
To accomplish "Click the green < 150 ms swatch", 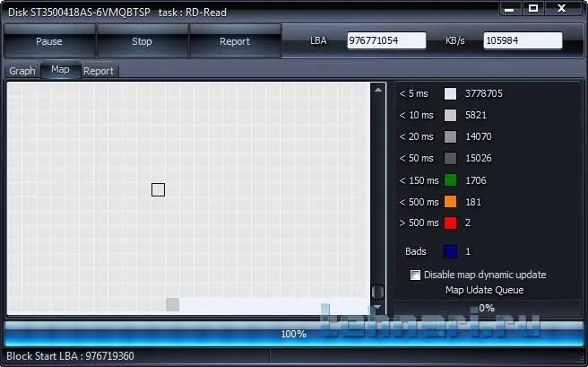I will point(450,180).
